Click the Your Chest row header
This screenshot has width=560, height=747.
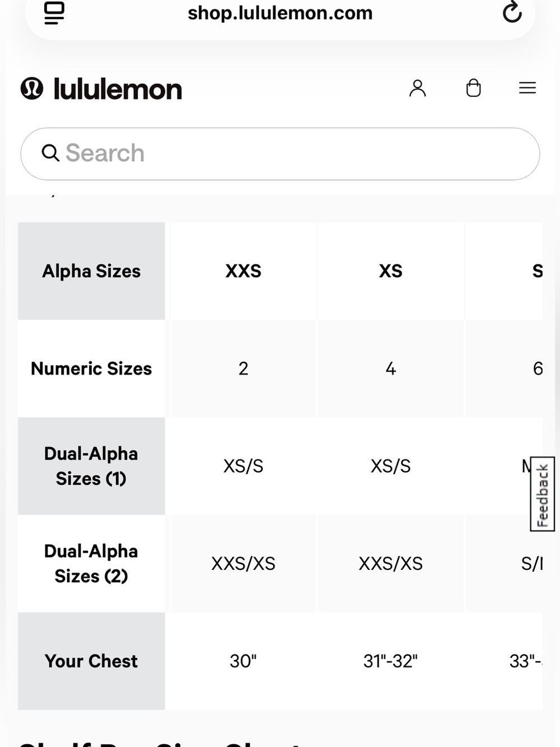coord(91,661)
